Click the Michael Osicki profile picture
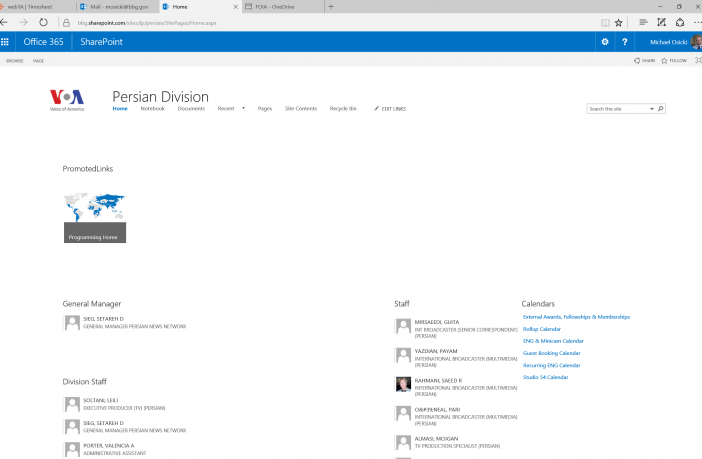The image size is (702, 459). (x=697, y=42)
